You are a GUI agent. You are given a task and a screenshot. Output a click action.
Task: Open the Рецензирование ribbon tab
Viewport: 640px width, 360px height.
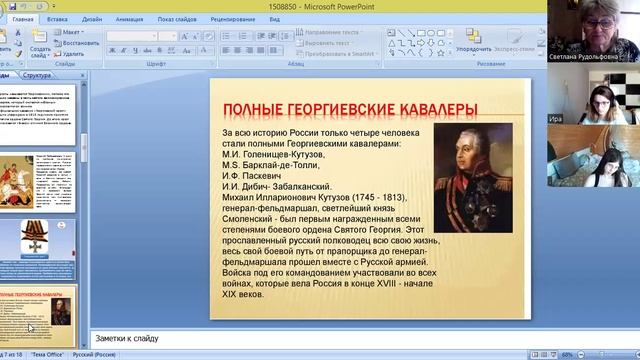[x=233, y=19]
